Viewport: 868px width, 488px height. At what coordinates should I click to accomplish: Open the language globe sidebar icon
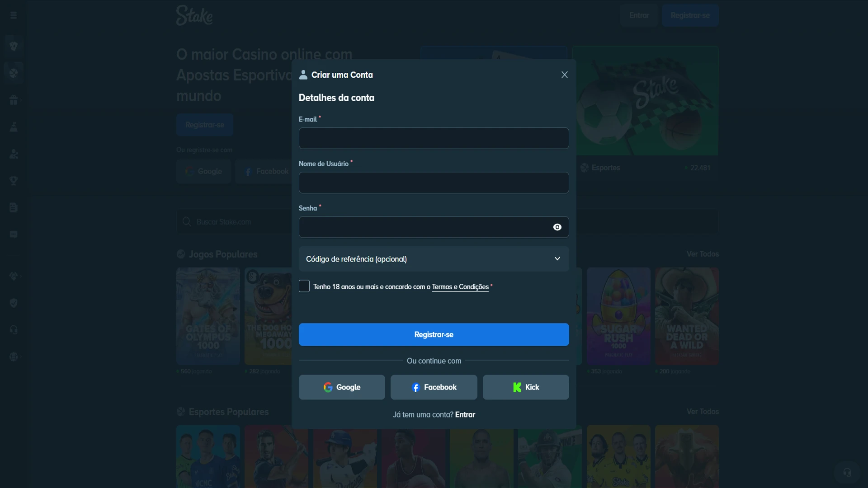coord(14,357)
